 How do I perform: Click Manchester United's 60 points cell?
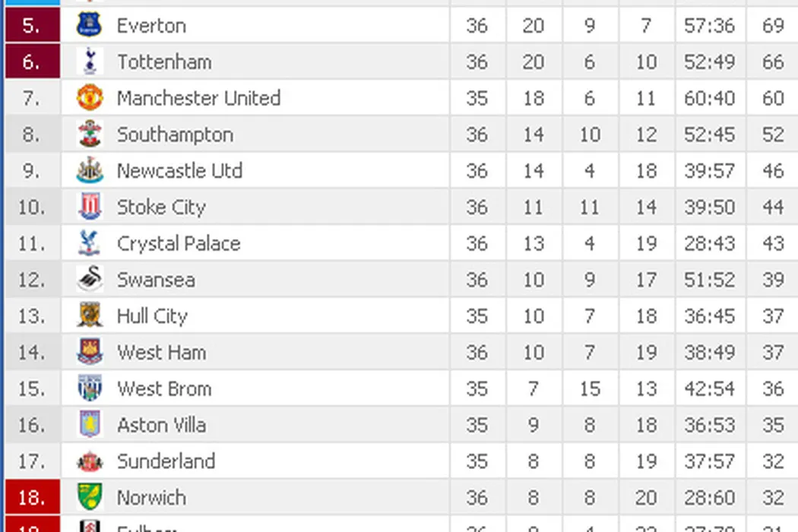(x=773, y=98)
